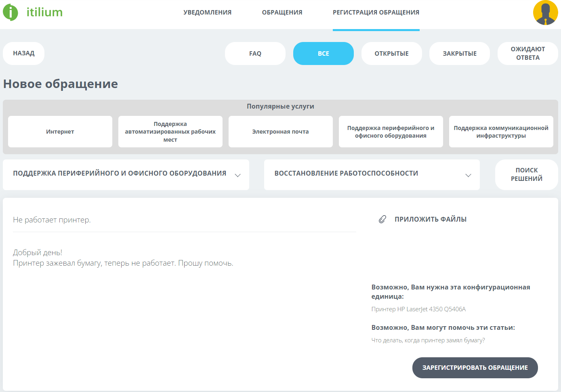
Task: Show ЗАКРЫТЫЕ requests
Action: coord(460,53)
